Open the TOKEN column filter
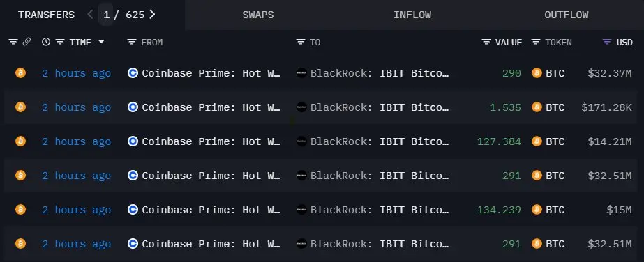 pyautogui.click(x=536, y=42)
